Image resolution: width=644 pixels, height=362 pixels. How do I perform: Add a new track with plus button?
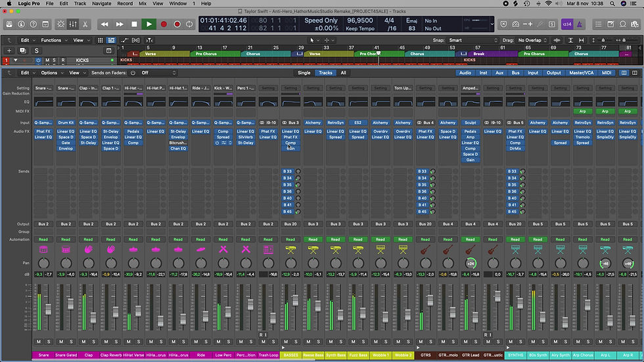point(9,51)
